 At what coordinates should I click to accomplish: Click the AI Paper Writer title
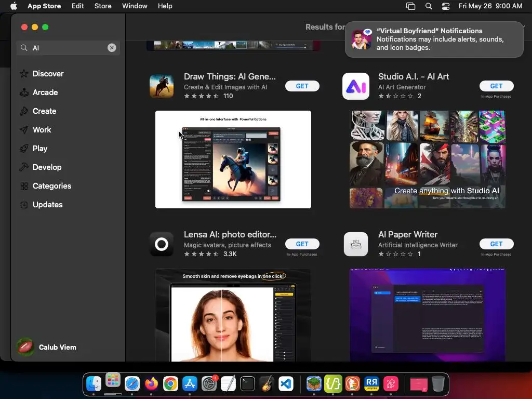coord(407,234)
